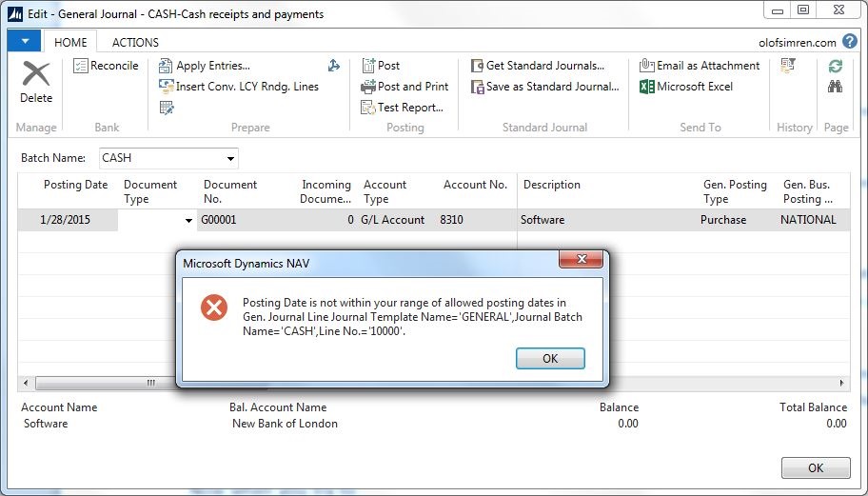Click the Gen. Posting Type column header

pyautogui.click(x=735, y=191)
